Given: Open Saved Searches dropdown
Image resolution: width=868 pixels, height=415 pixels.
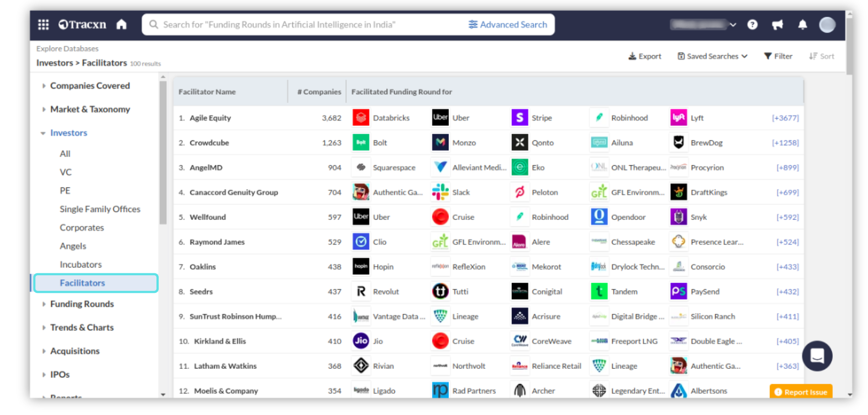Looking at the screenshot, I should 712,56.
